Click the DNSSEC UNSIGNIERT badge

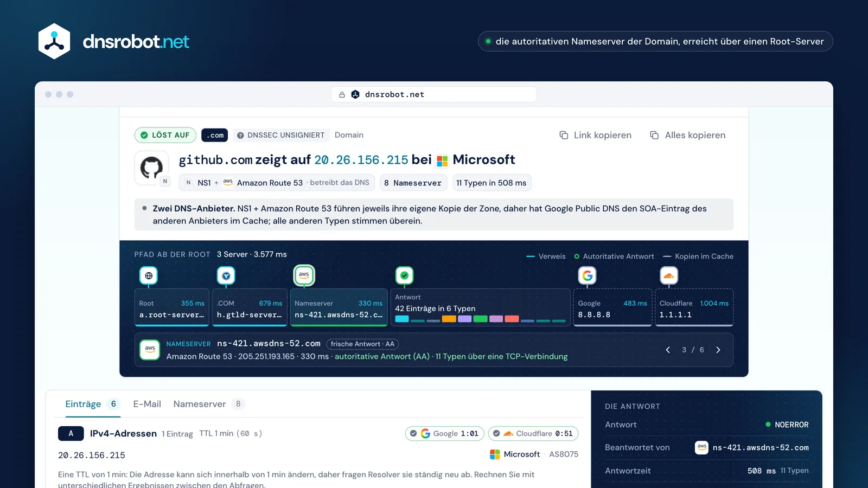[281, 135]
